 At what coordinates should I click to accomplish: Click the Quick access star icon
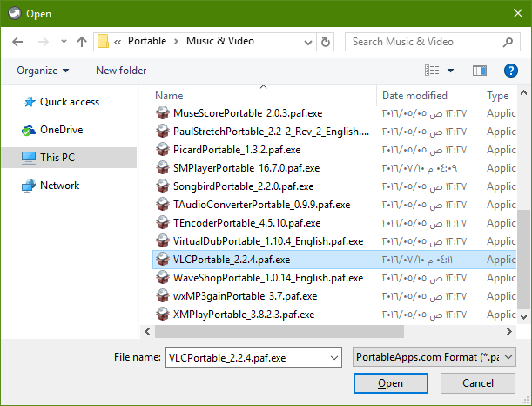[30, 102]
